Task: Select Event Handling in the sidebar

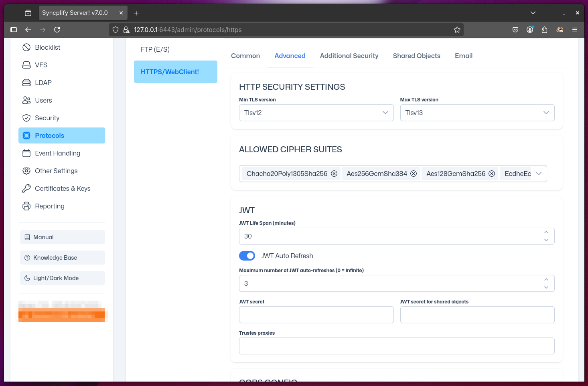Action: 57,153
